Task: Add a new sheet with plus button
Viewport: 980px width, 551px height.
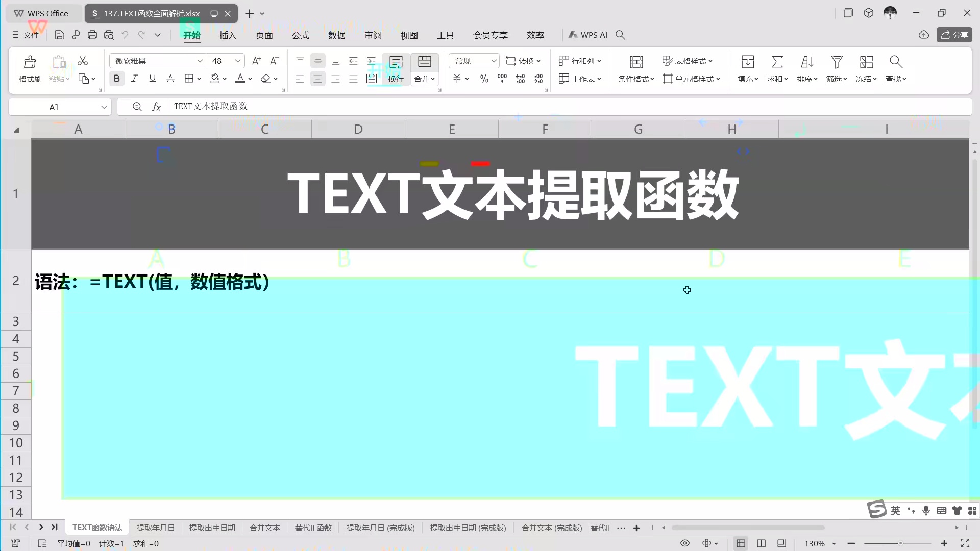Action: [x=636, y=528]
